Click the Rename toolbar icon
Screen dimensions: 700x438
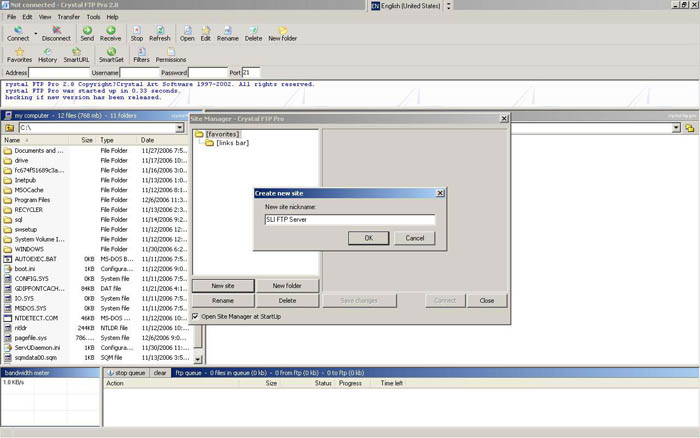(228, 33)
